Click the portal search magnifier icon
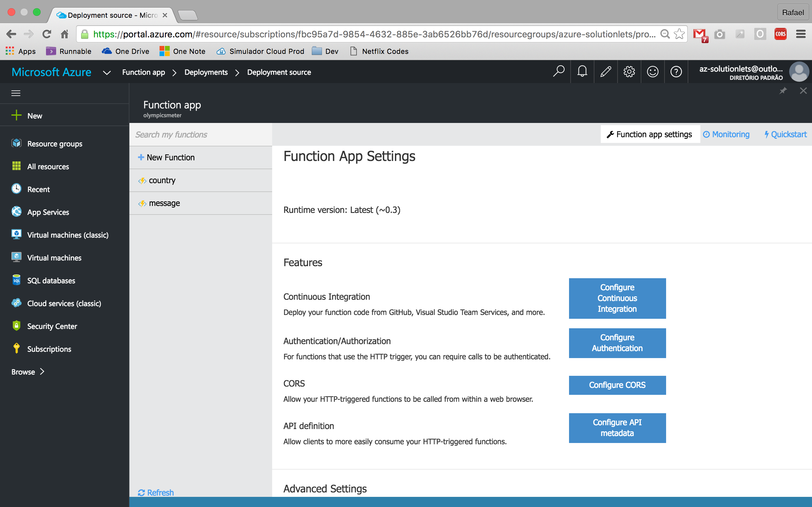The width and height of the screenshot is (812, 507). click(x=559, y=71)
